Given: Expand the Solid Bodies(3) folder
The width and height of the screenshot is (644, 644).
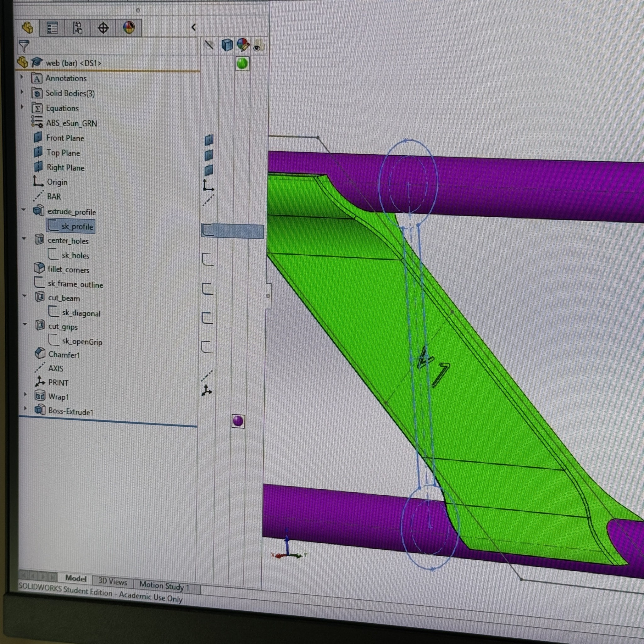Looking at the screenshot, I should coord(22,92).
